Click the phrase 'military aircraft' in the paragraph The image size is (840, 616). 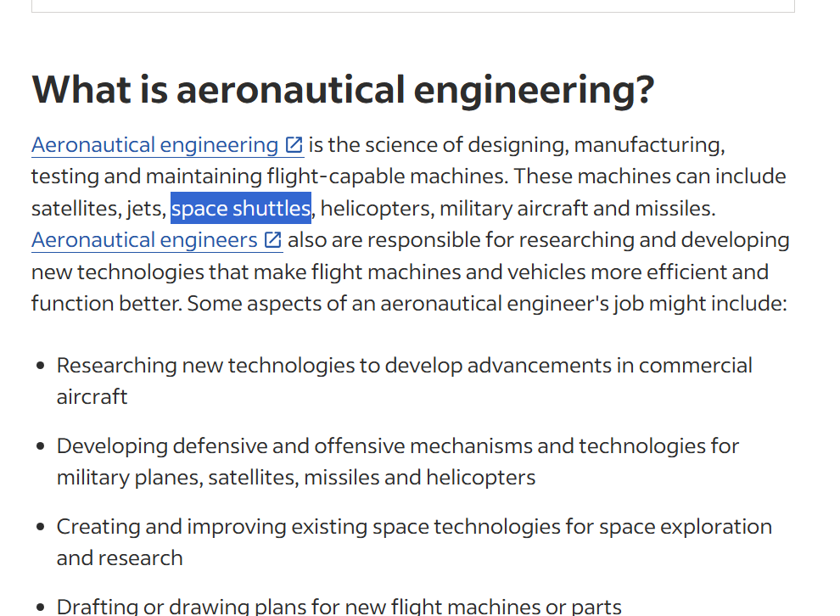(x=513, y=209)
